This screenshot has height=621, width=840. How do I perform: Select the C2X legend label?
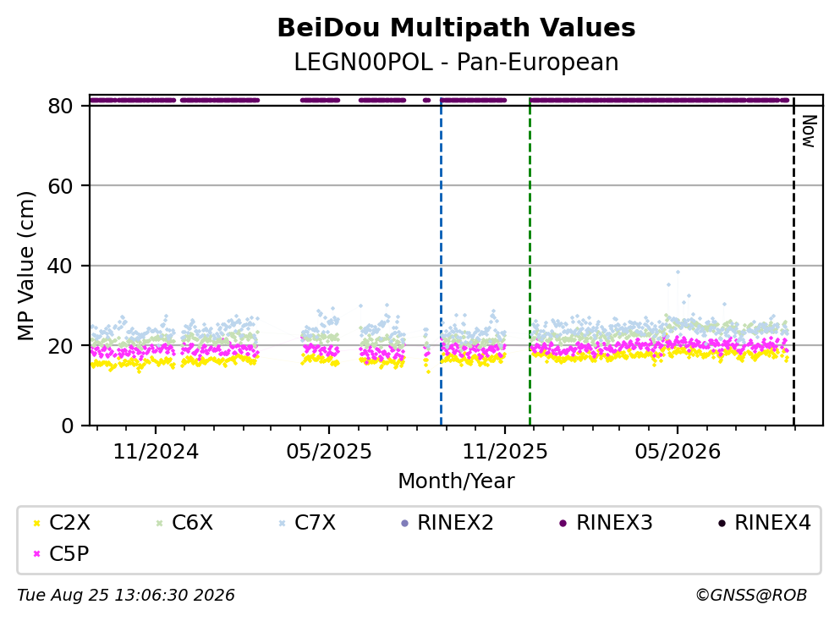click(69, 522)
